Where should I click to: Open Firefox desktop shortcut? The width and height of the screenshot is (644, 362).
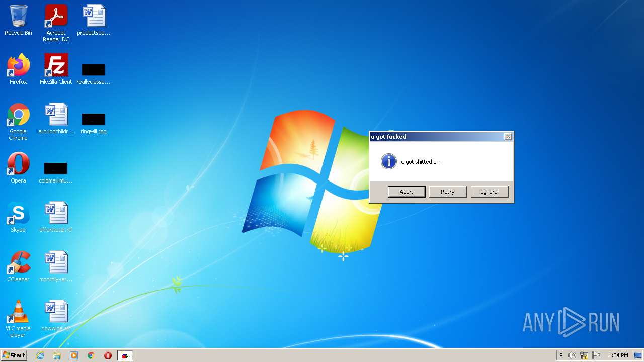pyautogui.click(x=18, y=69)
